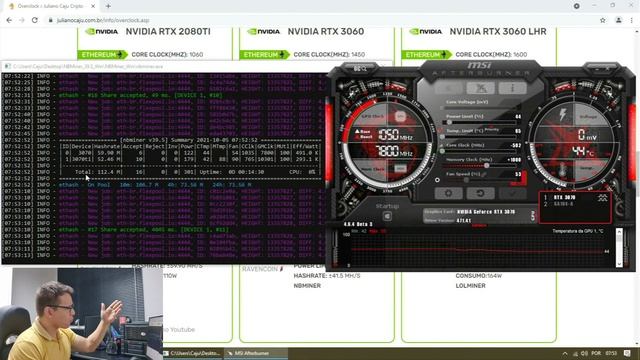Go forward in the browser
The width and height of the screenshot is (640, 360).
click(22, 20)
